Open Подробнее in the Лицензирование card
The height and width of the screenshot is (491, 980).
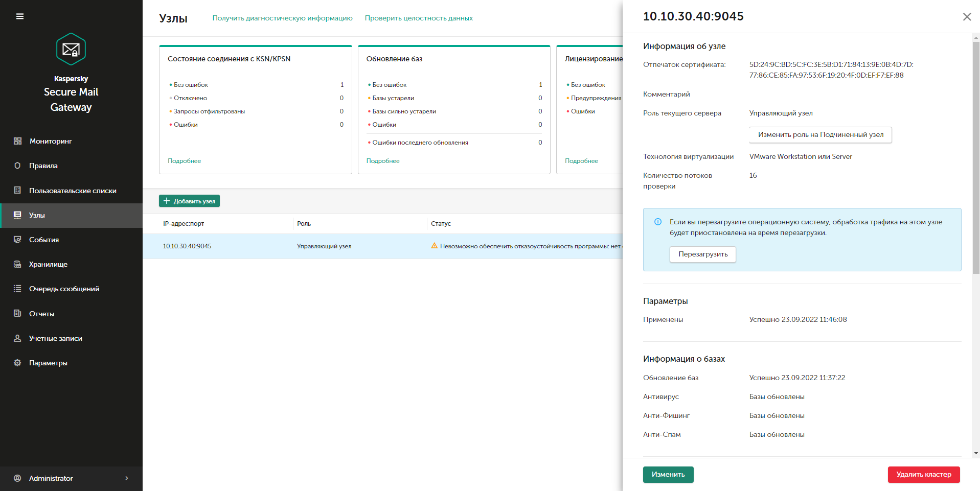pyautogui.click(x=581, y=160)
